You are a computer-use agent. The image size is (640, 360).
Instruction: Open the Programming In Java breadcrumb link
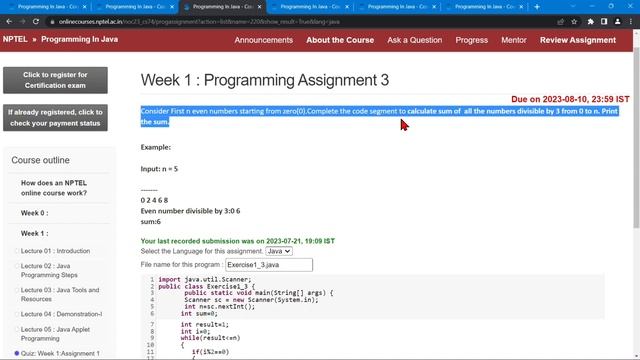tap(80, 39)
